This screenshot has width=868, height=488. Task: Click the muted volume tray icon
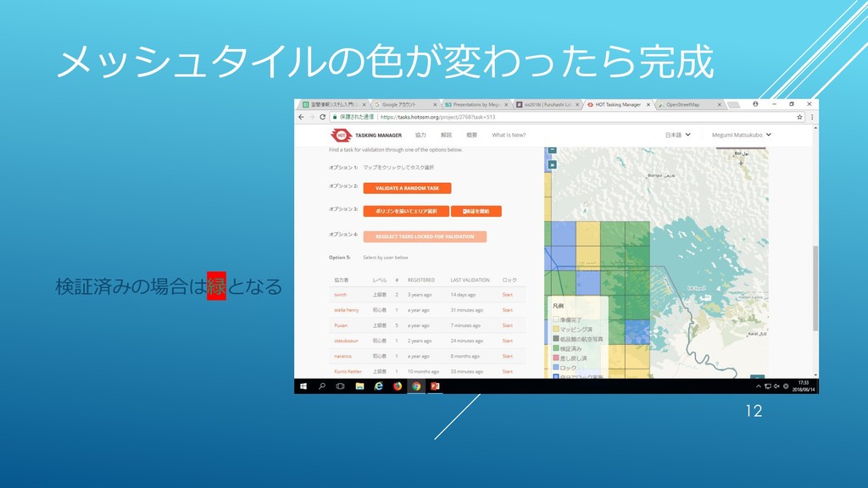pyautogui.click(x=776, y=386)
